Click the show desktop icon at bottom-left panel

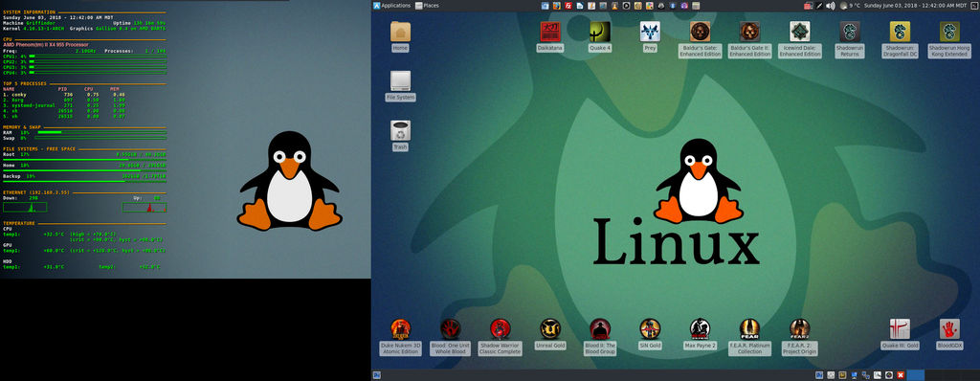coord(377,375)
